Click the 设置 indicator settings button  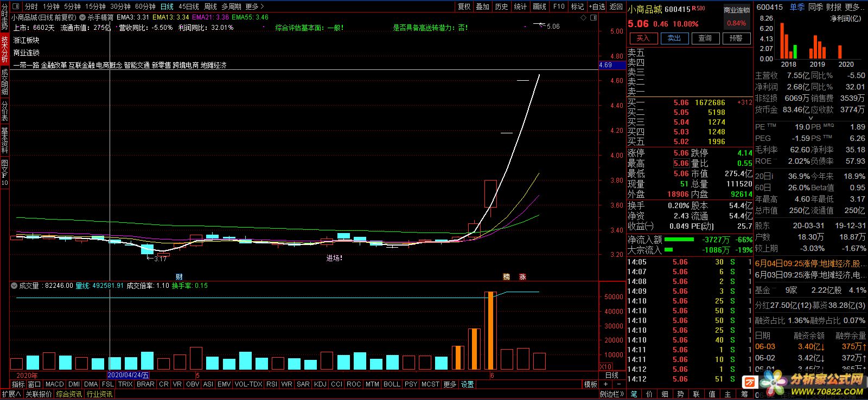[468, 384]
